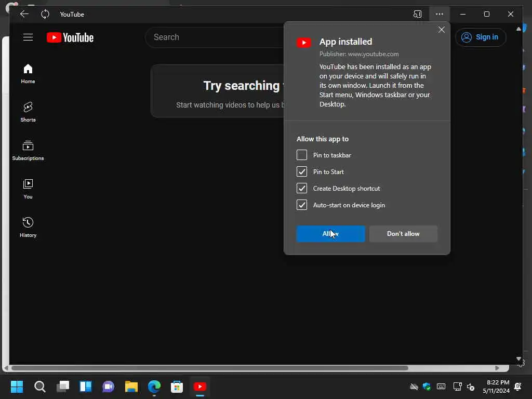Click the horizontal scrollbar at bottom
532x399 pixels.
tap(210, 368)
